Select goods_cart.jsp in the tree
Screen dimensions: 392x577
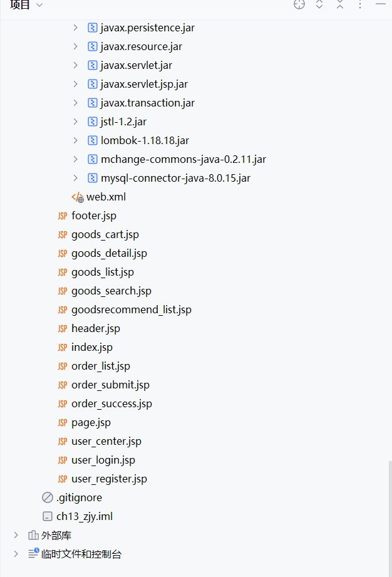pos(105,234)
